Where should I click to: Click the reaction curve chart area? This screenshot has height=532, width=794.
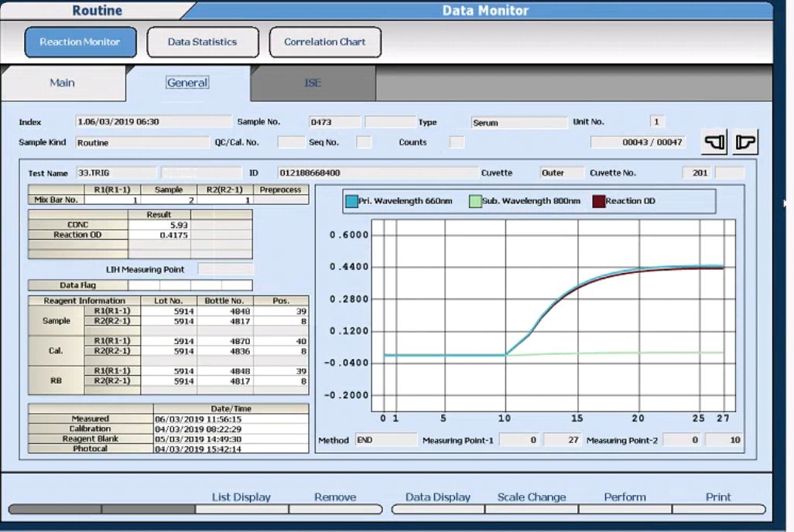553,315
